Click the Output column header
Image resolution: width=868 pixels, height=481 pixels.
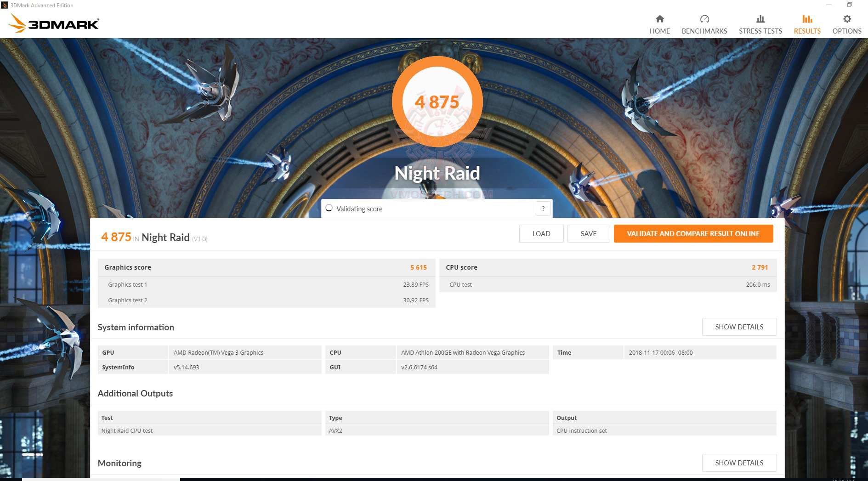click(567, 418)
